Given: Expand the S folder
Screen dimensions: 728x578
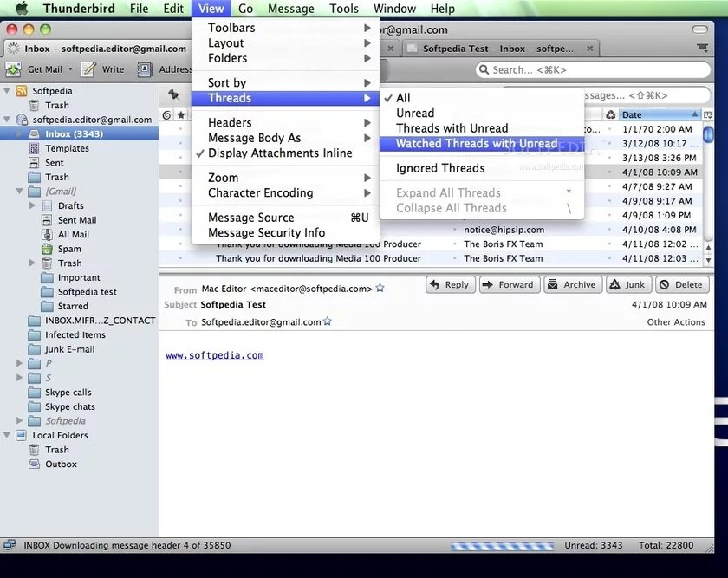Looking at the screenshot, I should coord(19,378).
